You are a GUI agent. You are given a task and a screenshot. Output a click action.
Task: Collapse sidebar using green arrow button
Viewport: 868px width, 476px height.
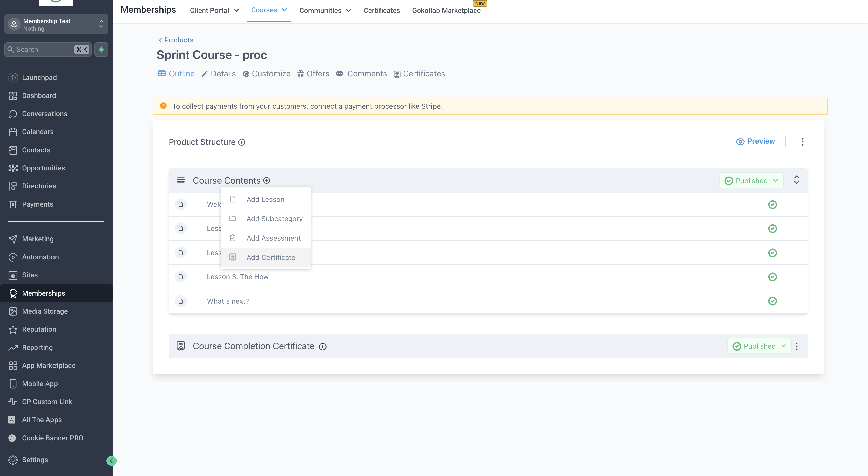[x=111, y=461]
